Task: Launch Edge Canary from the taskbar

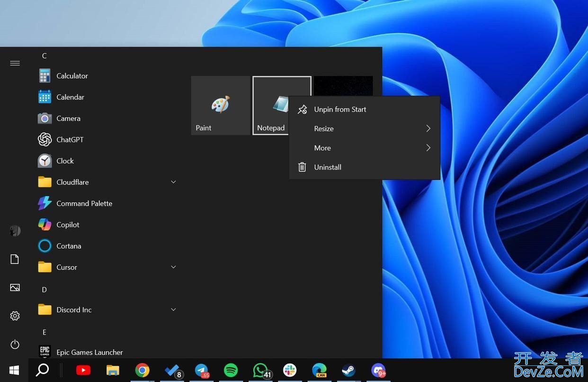Action: coord(320,370)
